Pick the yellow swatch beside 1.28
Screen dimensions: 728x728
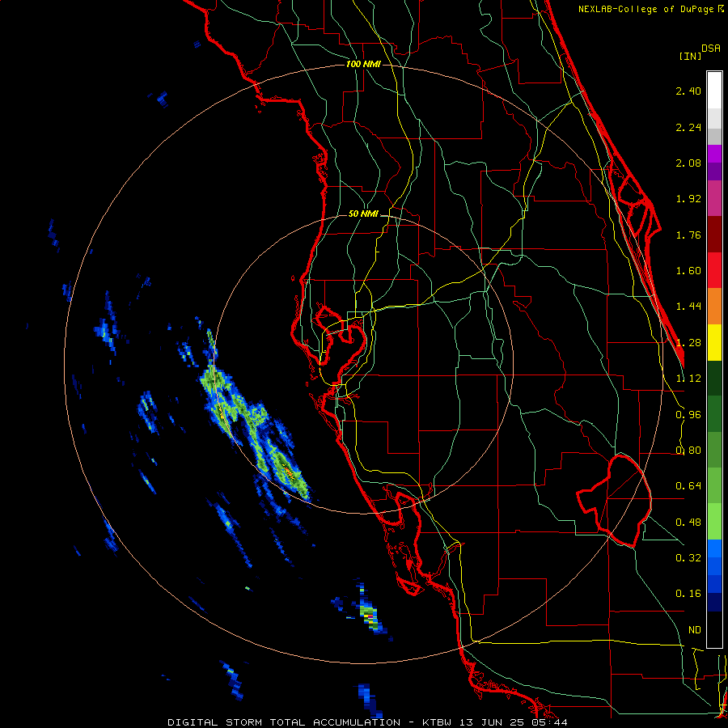tap(714, 342)
